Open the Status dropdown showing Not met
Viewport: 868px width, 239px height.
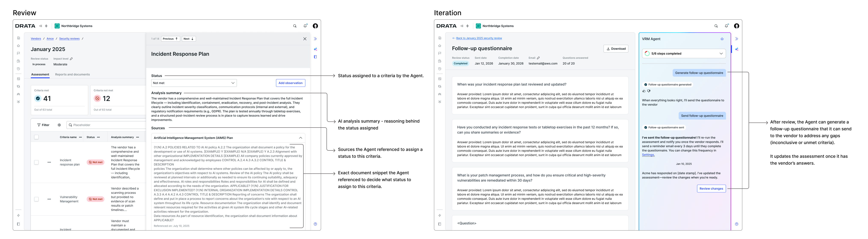click(x=194, y=83)
